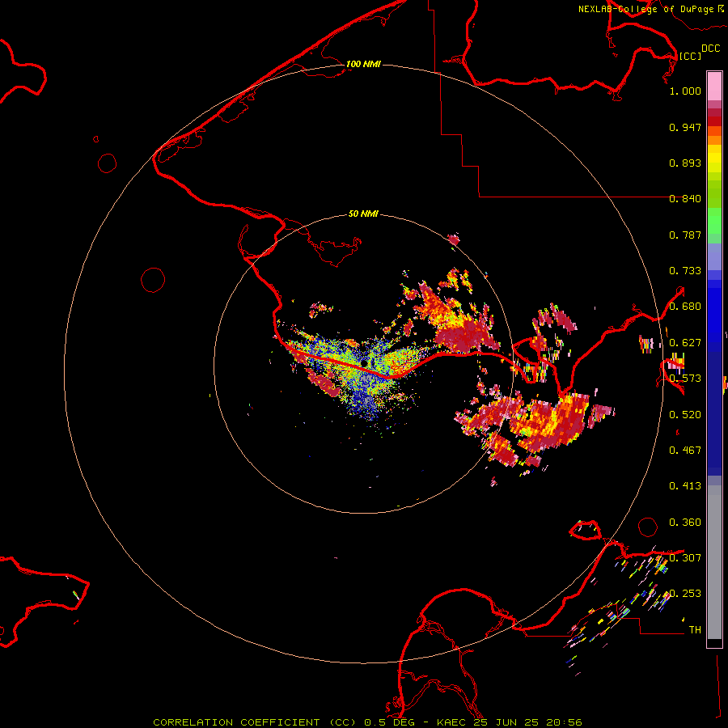Click the 0.787 scale value

(685, 235)
